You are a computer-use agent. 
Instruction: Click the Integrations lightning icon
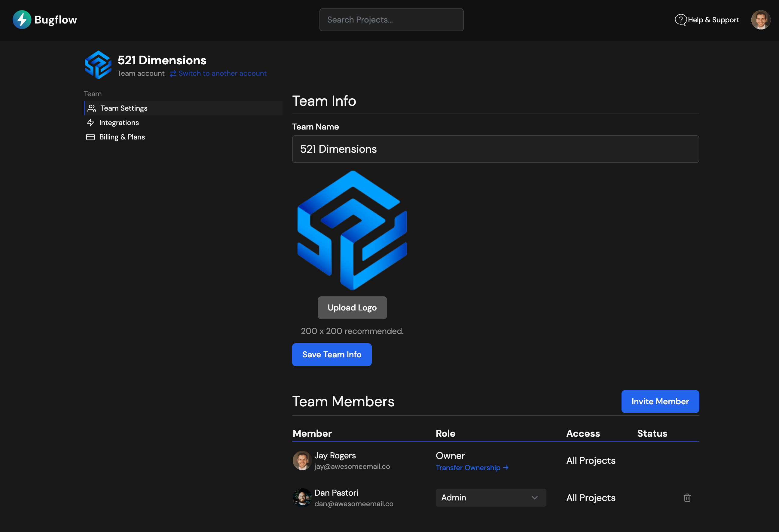[x=90, y=123]
